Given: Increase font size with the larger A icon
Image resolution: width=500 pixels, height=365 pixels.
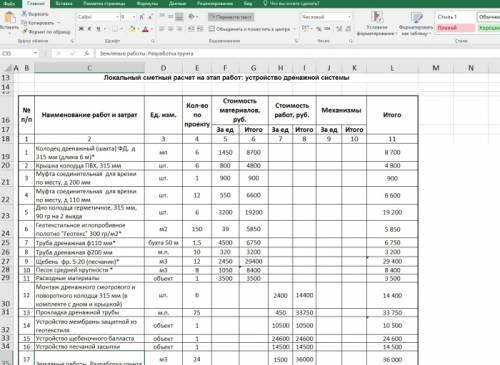Looking at the screenshot, I should pyautogui.click(x=142, y=17).
